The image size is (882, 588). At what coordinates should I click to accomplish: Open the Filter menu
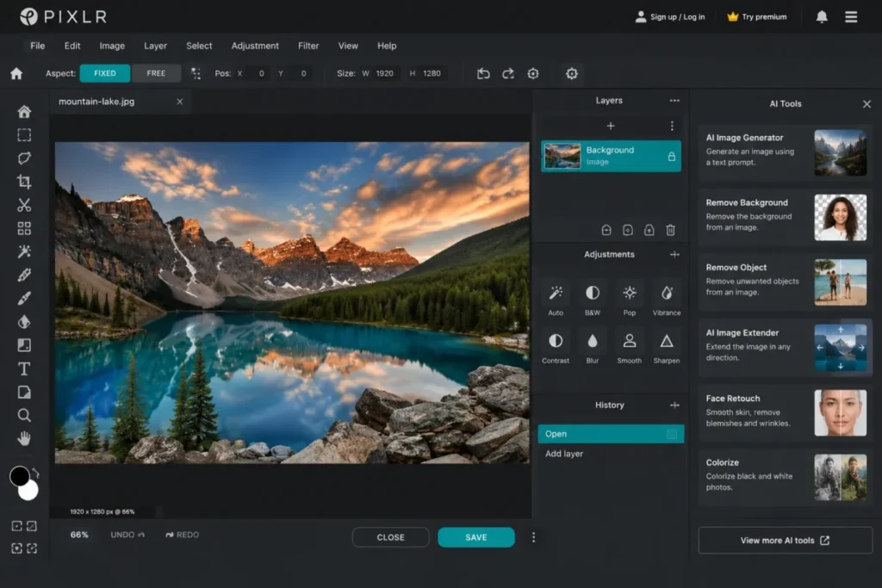coord(308,46)
